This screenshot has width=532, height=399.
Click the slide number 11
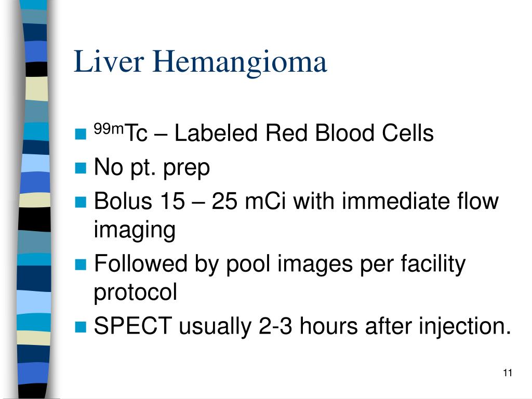pyautogui.click(x=508, y=373)
